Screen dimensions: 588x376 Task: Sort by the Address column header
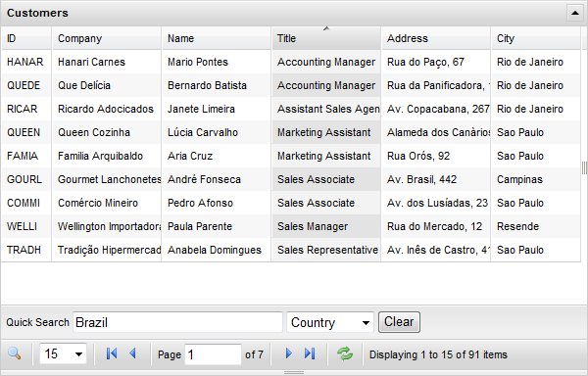(x=436, y=38)
